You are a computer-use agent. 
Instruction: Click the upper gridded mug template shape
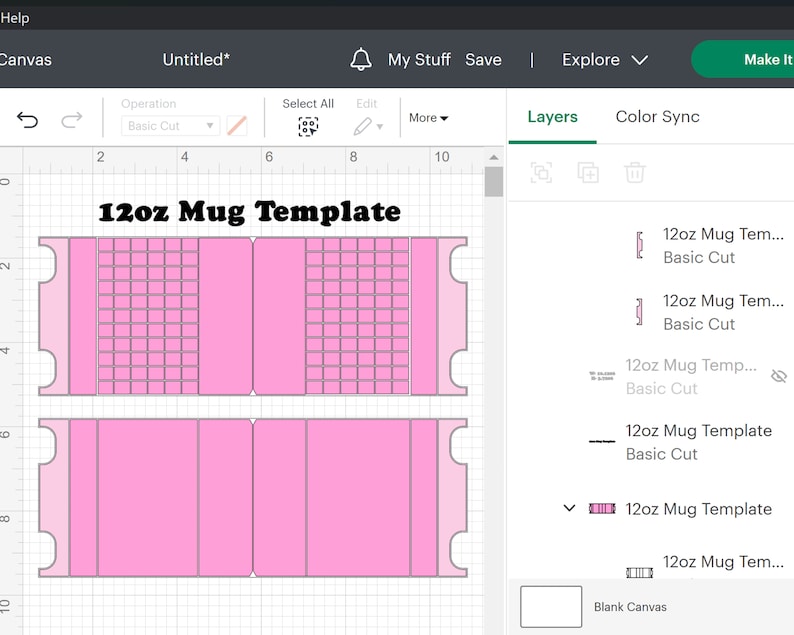(x=253, y=316)
